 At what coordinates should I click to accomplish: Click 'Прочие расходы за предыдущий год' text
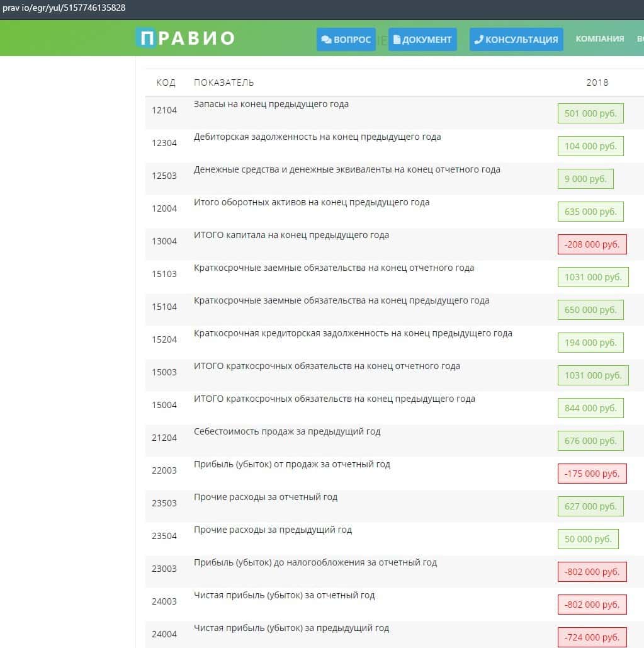click(x=273, y=530)
